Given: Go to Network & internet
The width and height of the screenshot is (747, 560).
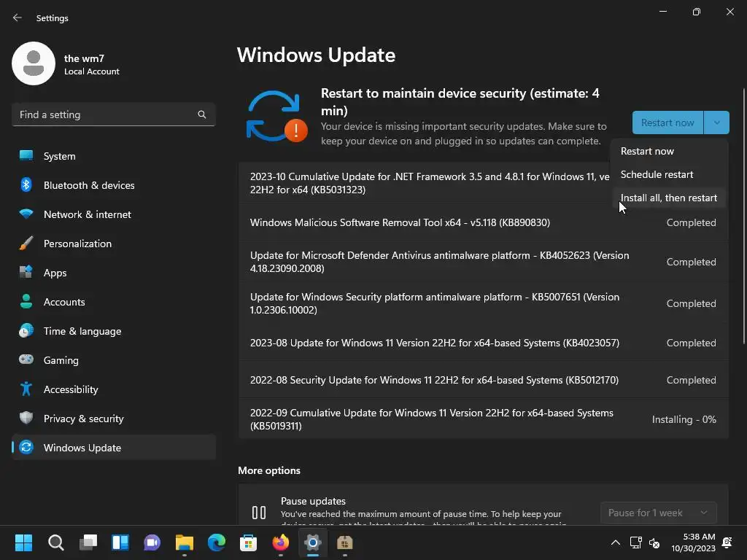Looking at the screenshot, I should (x=113, y=214).
